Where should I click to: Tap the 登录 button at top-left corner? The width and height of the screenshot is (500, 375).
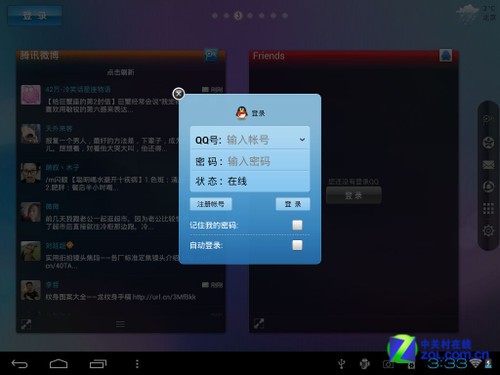pyautogui.click(x=35, y=15)
